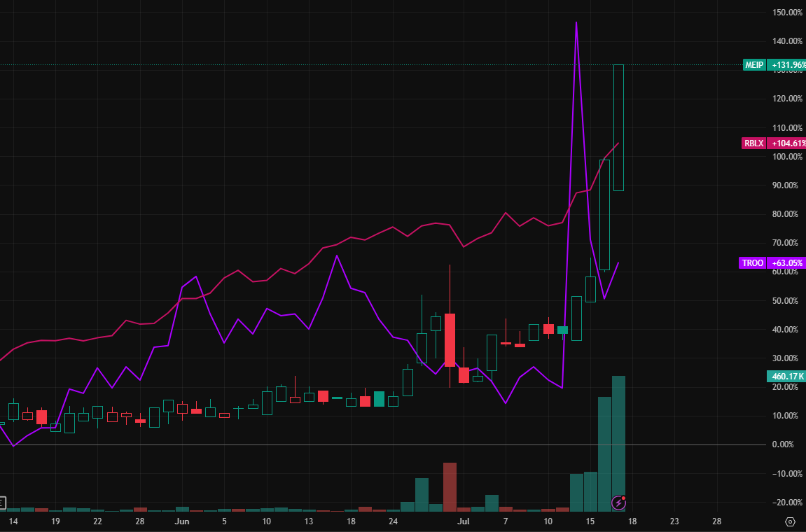Click the -20.00% label on the price axis
The width and height of the screenshot is (806, 532).
coord(786,503)
